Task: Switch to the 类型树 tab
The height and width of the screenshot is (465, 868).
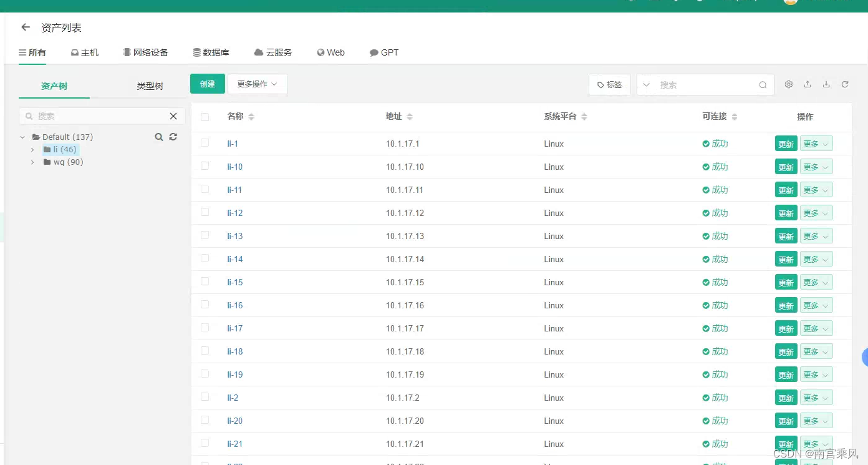Action: click(150, 86)
